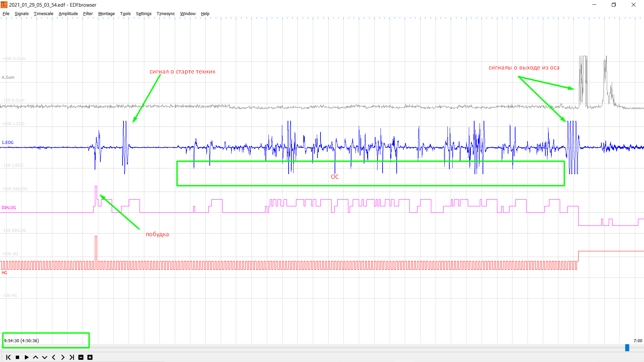Open the Signals menu

[x=22, y=14]
